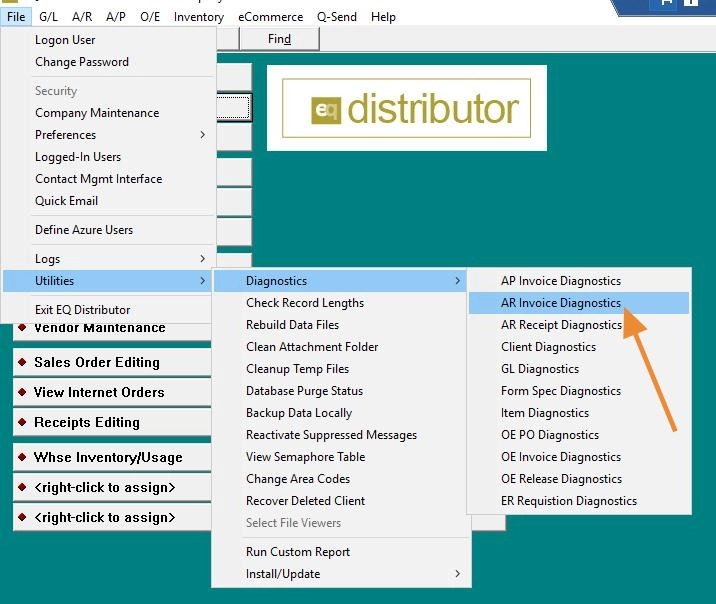The height and width of the screenshot is (604, 716).
Task: Choose OE Invoice Diagnostics
Action: coord(579,457)
